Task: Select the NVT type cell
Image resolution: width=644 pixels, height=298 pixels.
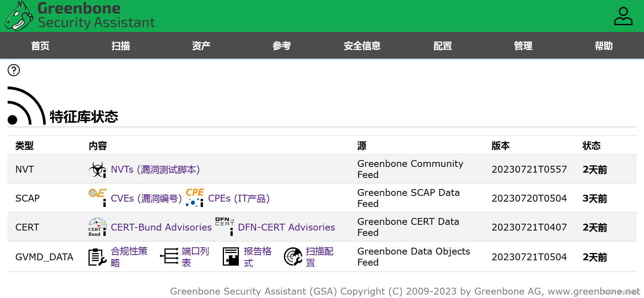Action: click(25, 170)
